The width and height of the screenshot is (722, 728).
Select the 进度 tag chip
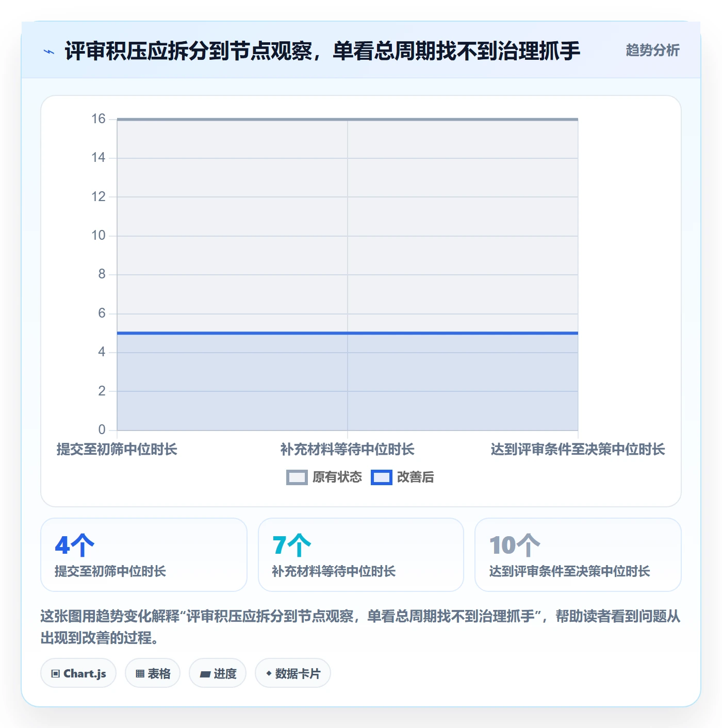coord(218,673)
